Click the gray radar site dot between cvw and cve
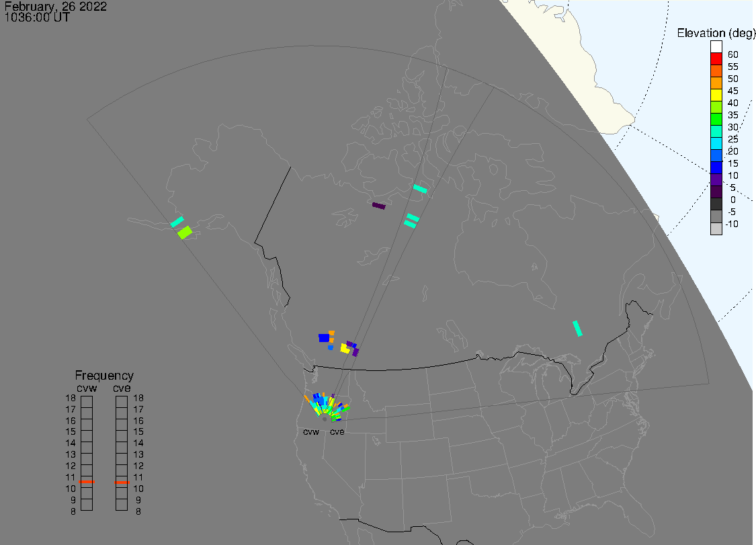 tap(325, 419)
